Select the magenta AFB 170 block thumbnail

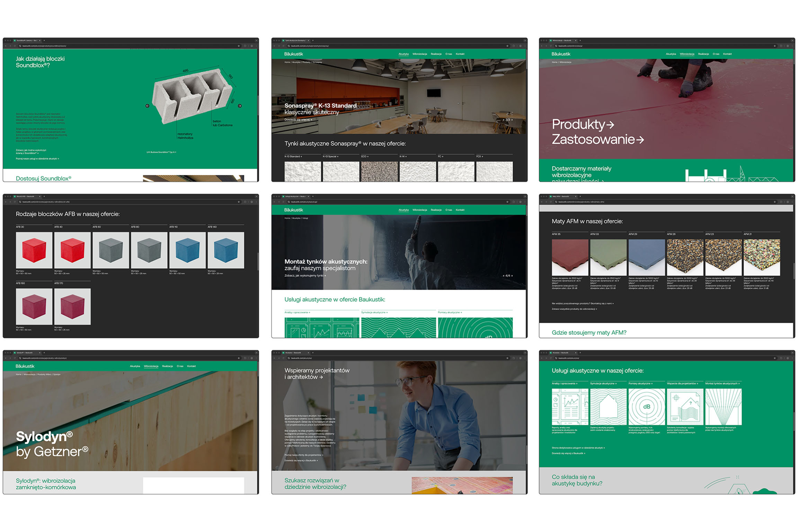click(72, 307)
